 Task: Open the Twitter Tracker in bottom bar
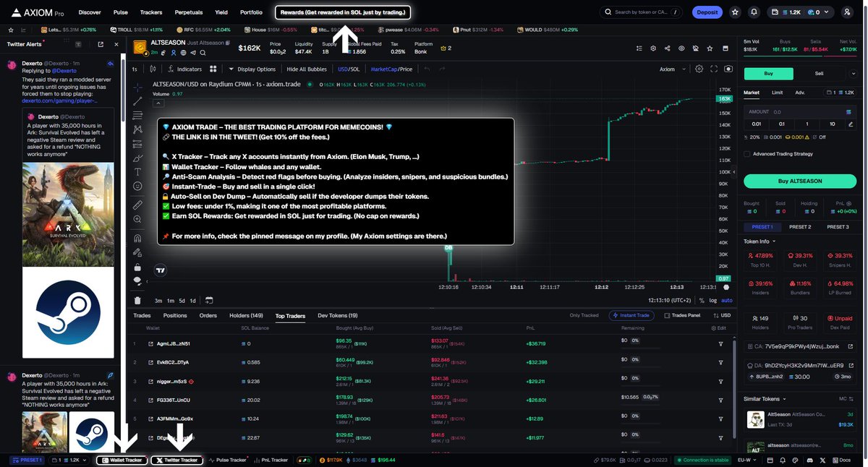pyautogui.click(x=176, y=460)
